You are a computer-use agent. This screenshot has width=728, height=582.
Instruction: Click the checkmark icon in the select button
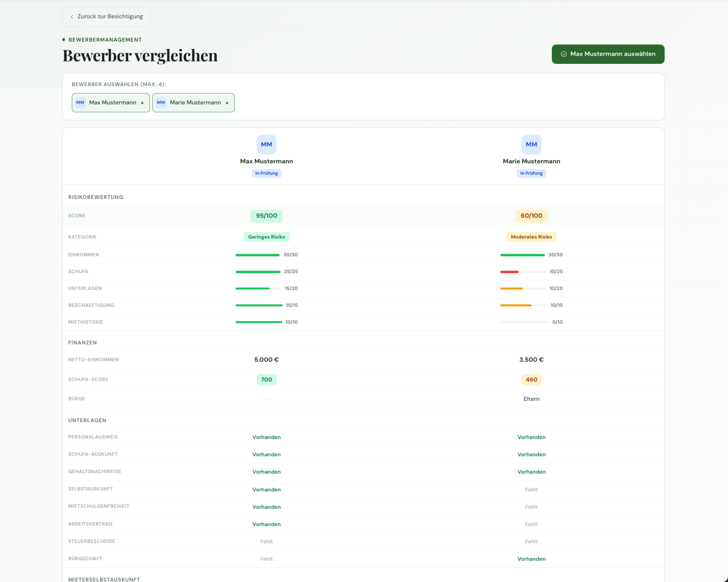pos(564,54)
